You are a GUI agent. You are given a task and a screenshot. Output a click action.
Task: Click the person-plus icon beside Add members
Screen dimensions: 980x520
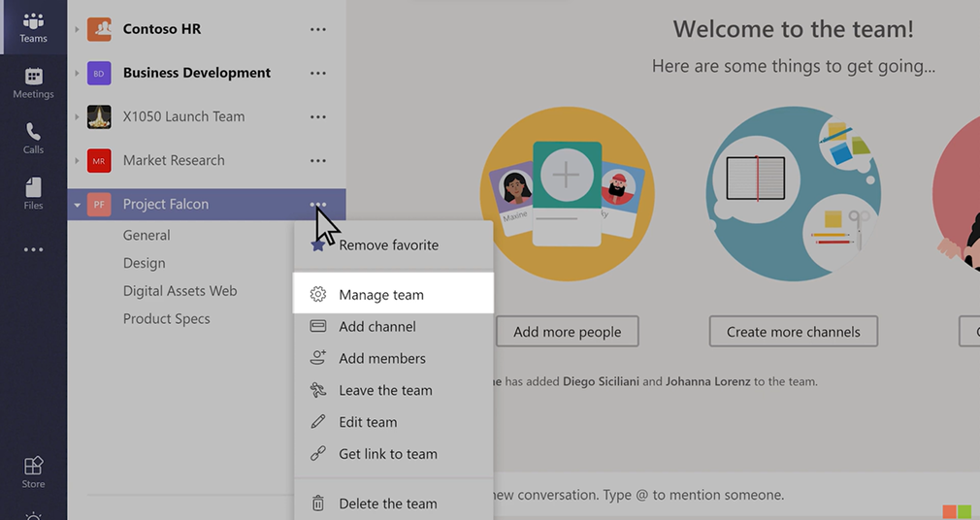coord(318,357)
